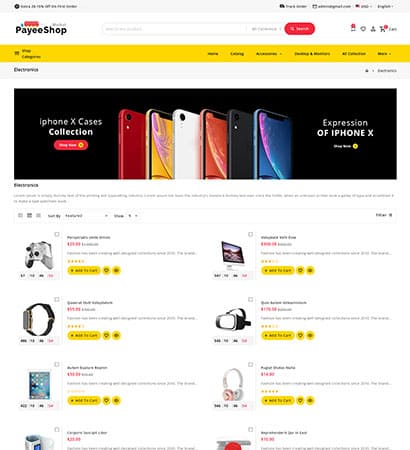The width and height of the screenshot is (410, 450).
Task: Add the game controller to wishlist
Action: click(x=106, y=270)
